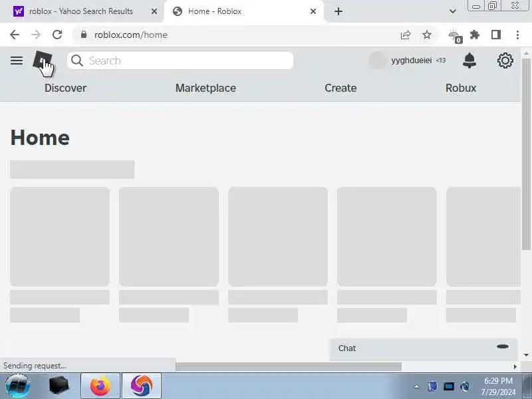Switch to roblox Yahoo Search Results tab
Screen dimensions: 532x399
pos(80,11)
